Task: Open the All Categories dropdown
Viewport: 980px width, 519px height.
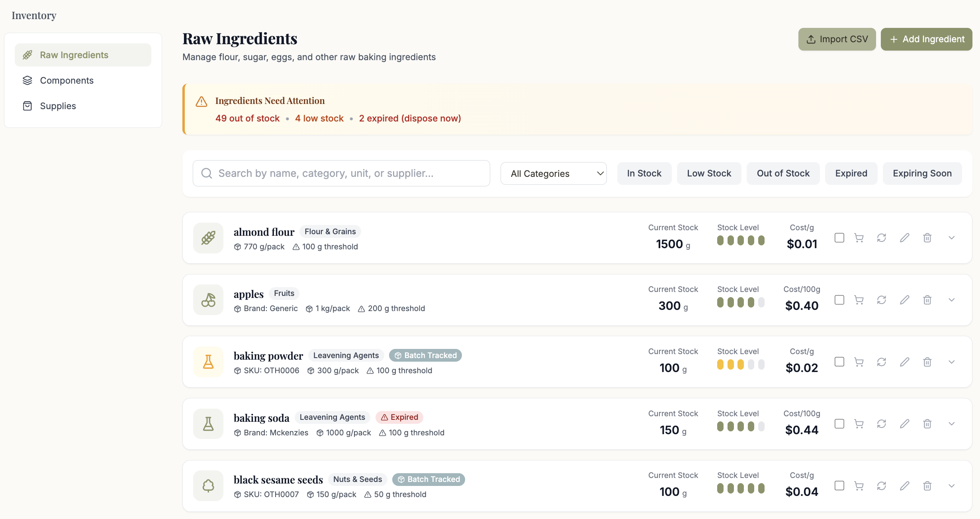Action: 554,173
